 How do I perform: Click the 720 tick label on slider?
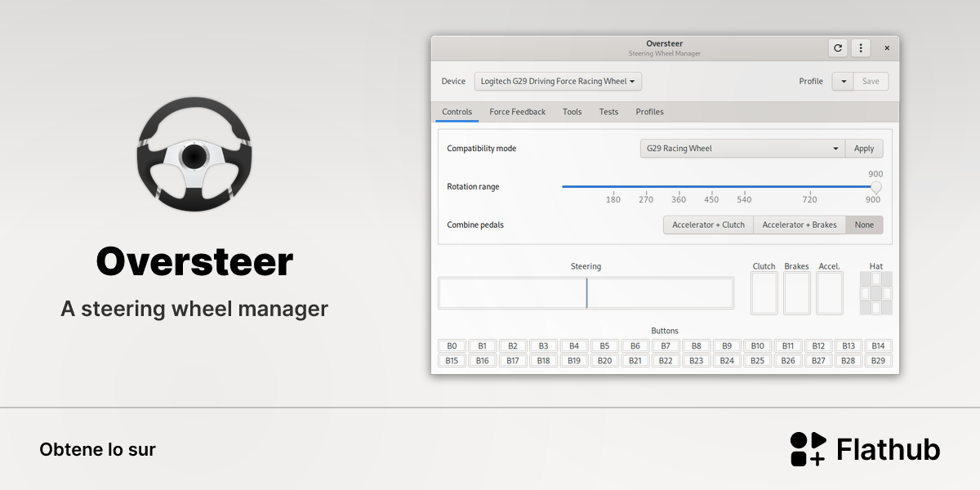(809, 199)
